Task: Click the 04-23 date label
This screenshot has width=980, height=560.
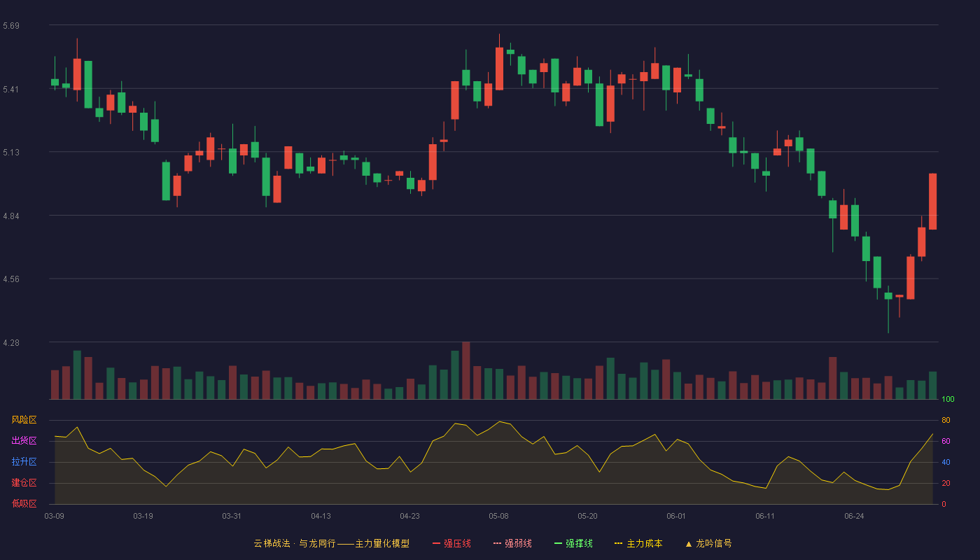Action: (x=409, y=516)
